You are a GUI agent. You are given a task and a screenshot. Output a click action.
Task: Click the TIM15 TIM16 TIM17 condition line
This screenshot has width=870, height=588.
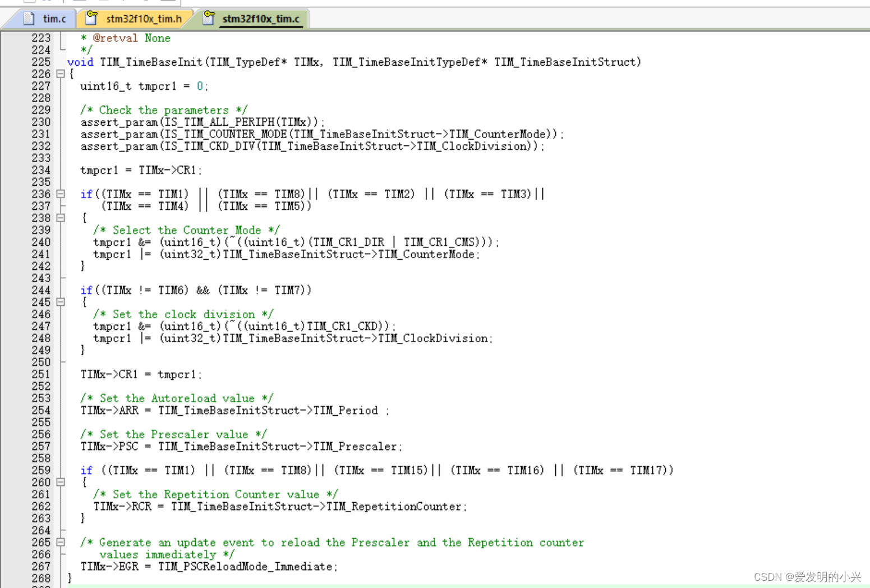377,471
